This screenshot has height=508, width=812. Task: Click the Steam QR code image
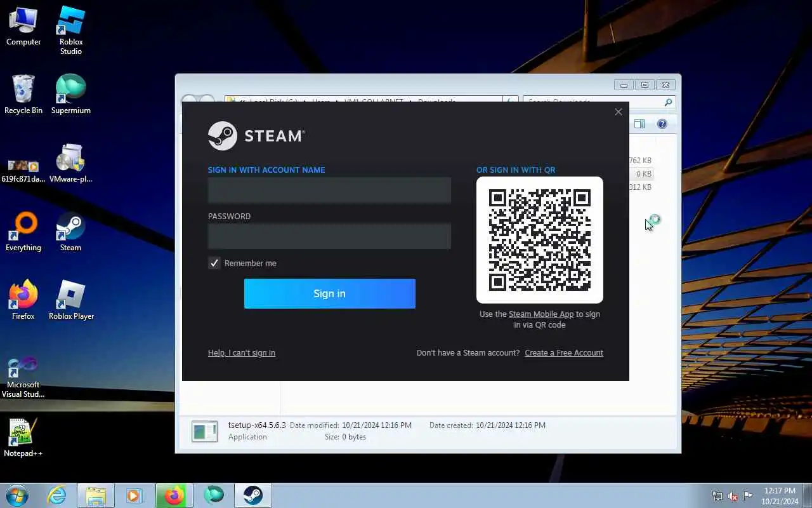click(540, 240)
